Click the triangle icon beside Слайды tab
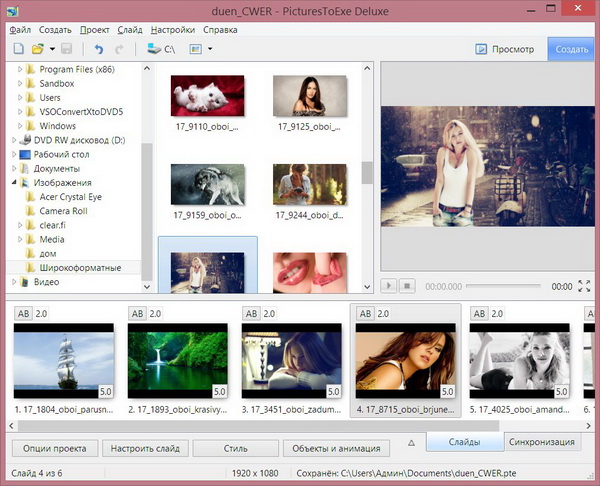600x486 pixels. click(411, 443)
